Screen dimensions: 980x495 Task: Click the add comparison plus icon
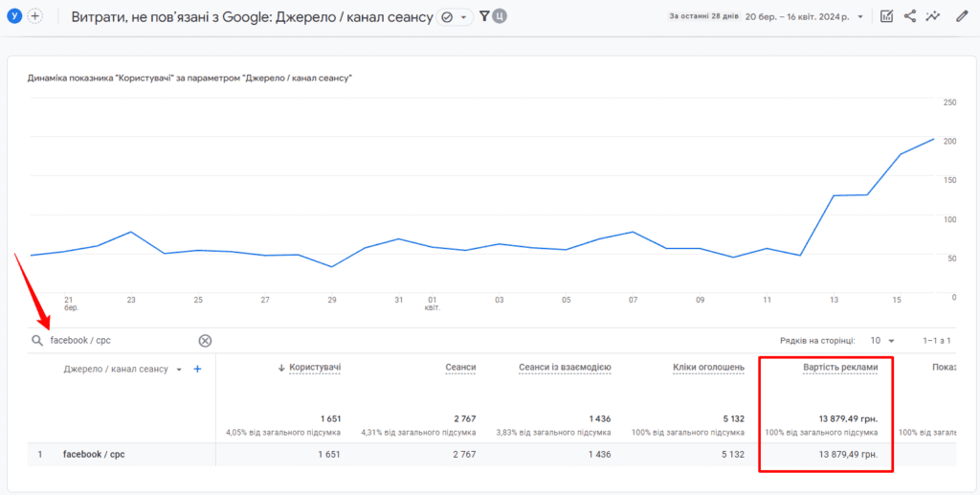coord(35,17)
